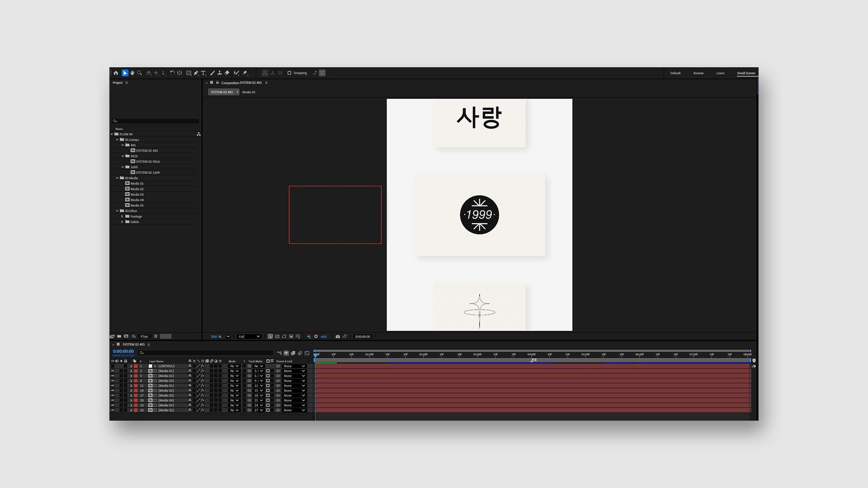Screen dimensions: 868x488
Task: Select the Puppet Pin tool
Action: point(245,73)
